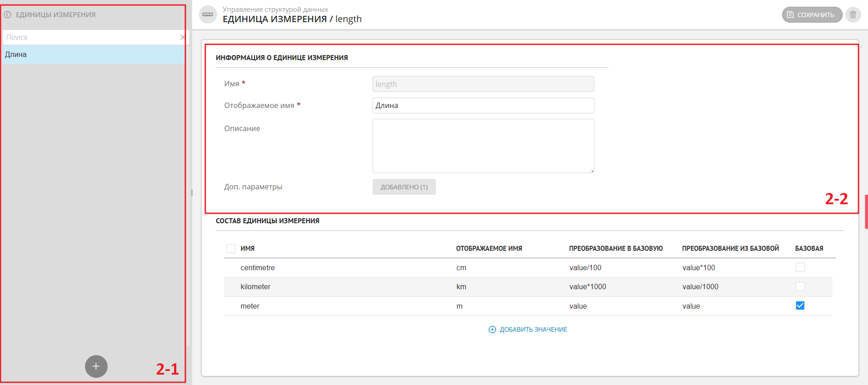Click the plus icon by ДОБАВИТЬ ЗНАЧЕНИЕ
The height and width of the screenshot is (385, 868).
pyautogui.click(x=492, y=330)
